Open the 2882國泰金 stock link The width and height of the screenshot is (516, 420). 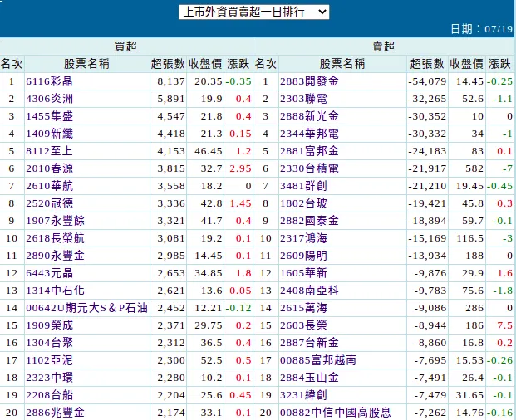point(309,221)
